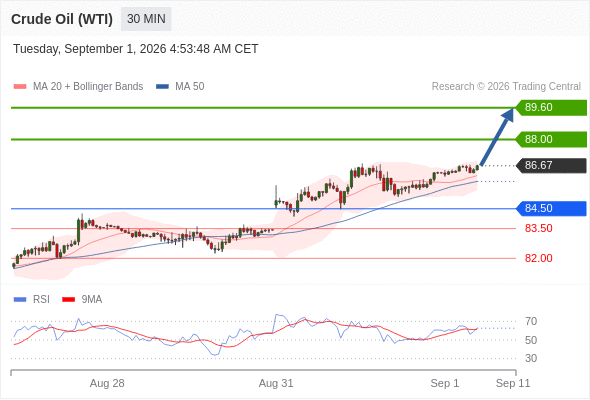Click the black 86.67 current price tag

(551, 166)
